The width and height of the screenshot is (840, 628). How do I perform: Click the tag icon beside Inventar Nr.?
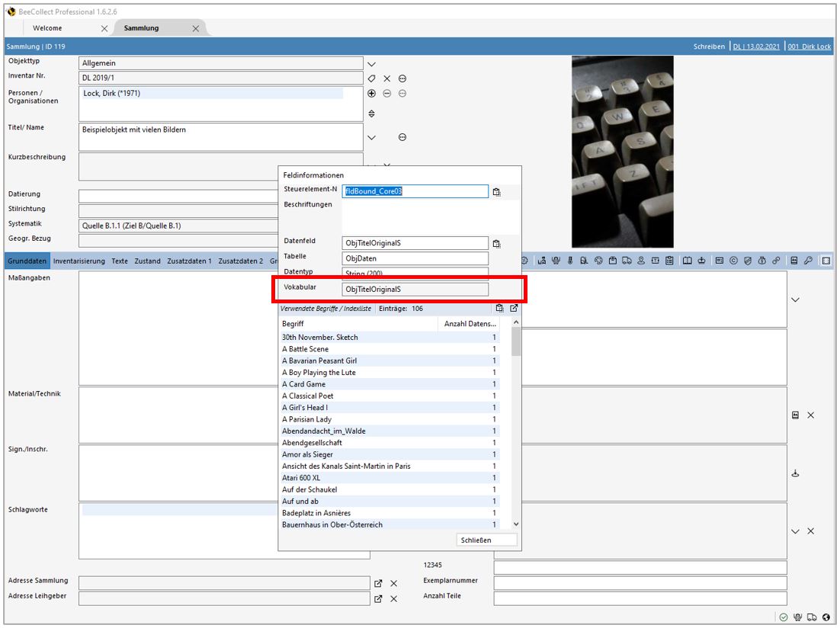click(x=372, y=78)
